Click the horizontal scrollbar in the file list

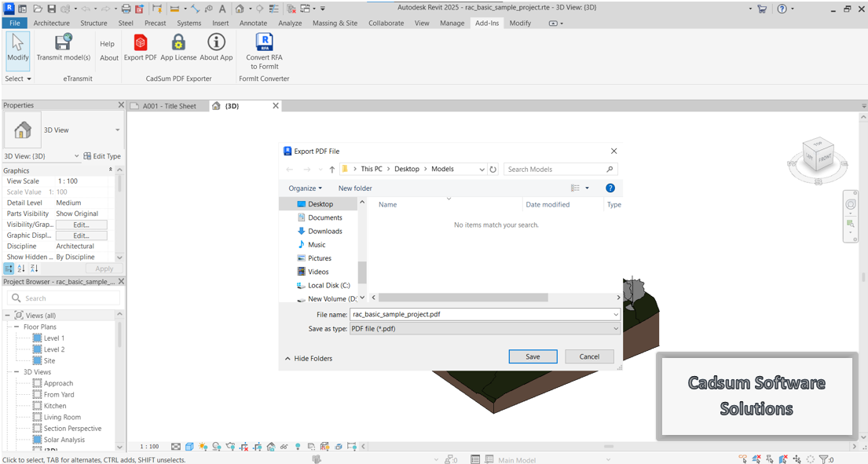point(463,298)
